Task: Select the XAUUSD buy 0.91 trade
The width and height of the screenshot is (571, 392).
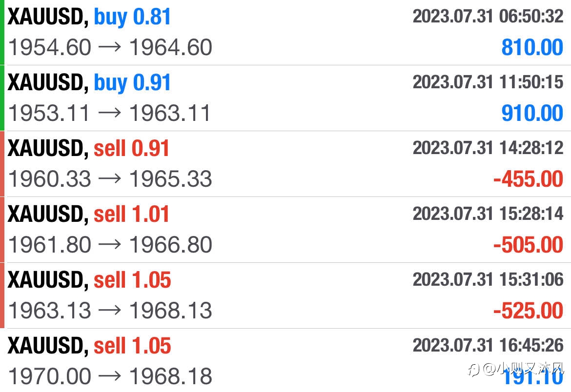Action: [x=285, y=98]
